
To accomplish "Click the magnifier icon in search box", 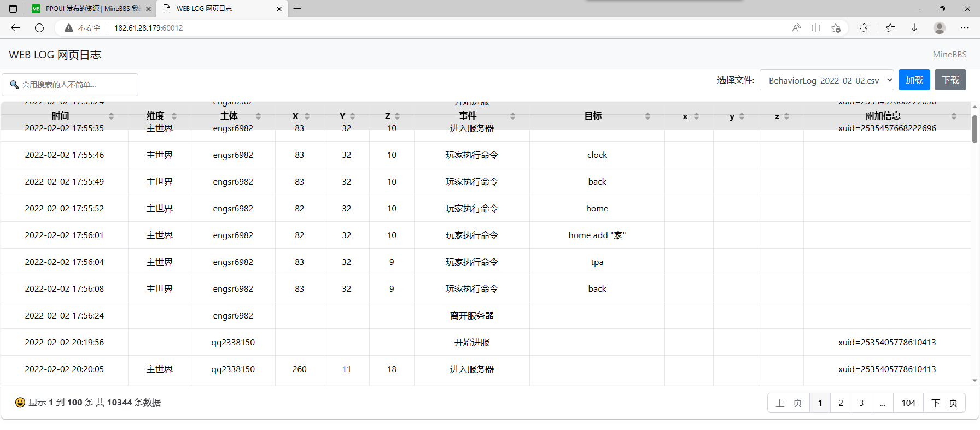I will pyautogui.click(x=15, y=85).
